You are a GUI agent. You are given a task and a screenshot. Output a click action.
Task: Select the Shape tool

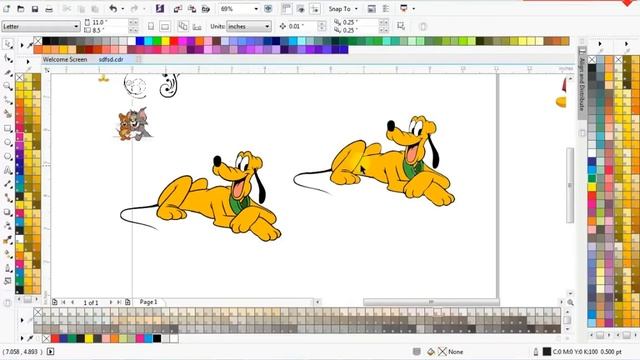point(8,58)
